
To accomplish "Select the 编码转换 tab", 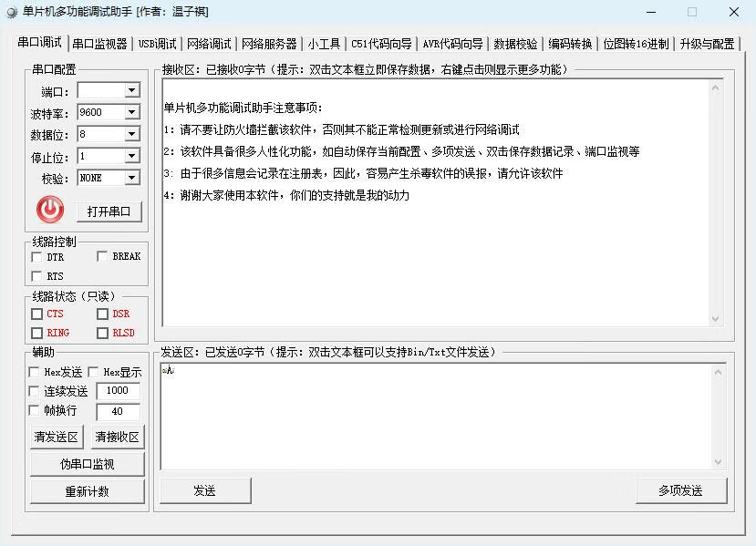I will 570,44.
